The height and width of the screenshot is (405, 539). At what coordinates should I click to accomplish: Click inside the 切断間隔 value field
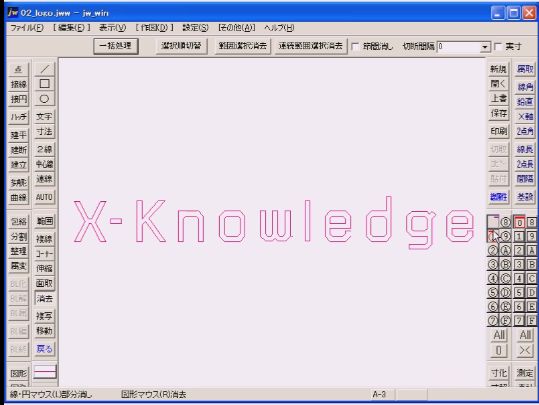coord(459,46)
